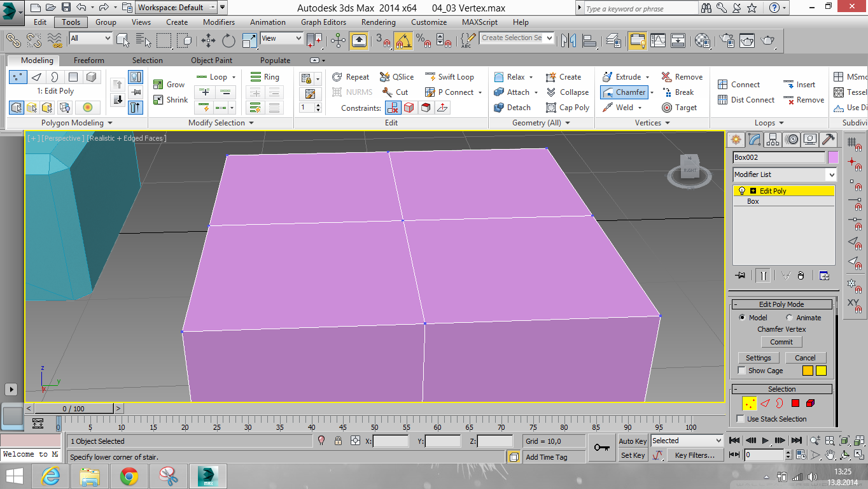Toggle Use Stack Selection
Screen dimensions: 868x489
741,418
